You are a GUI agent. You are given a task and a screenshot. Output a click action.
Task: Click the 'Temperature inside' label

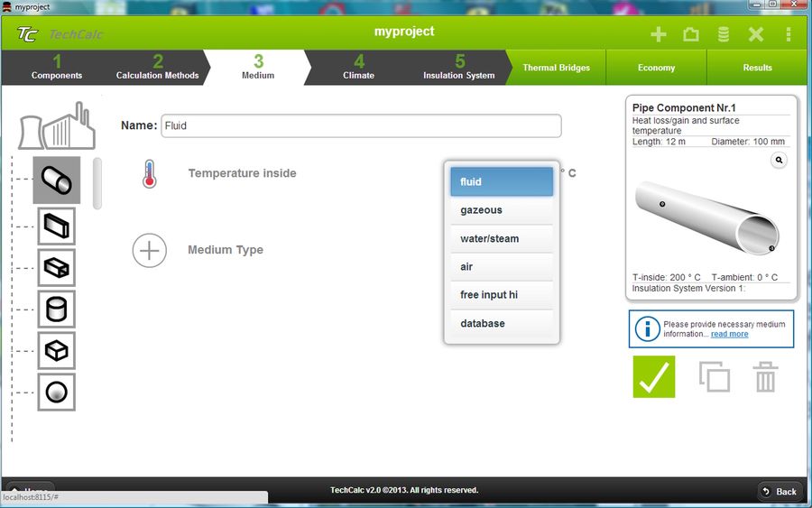[242, 173]
